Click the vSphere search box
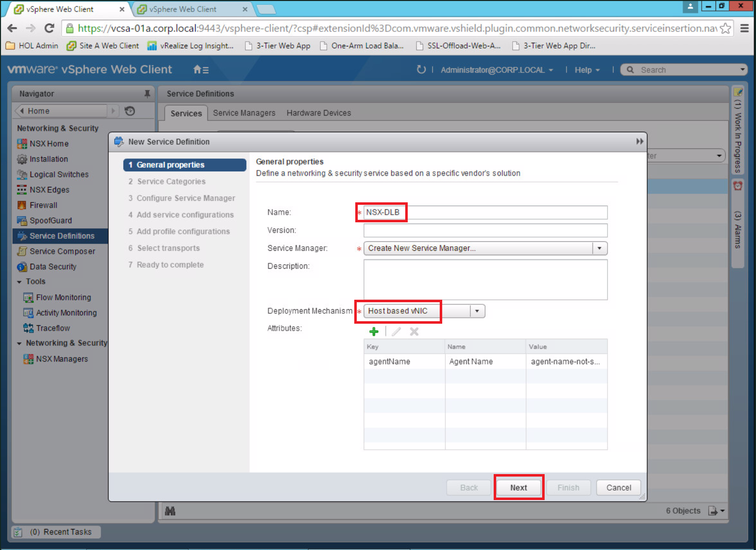Screen dimensions: 756x550 (685, 70)
